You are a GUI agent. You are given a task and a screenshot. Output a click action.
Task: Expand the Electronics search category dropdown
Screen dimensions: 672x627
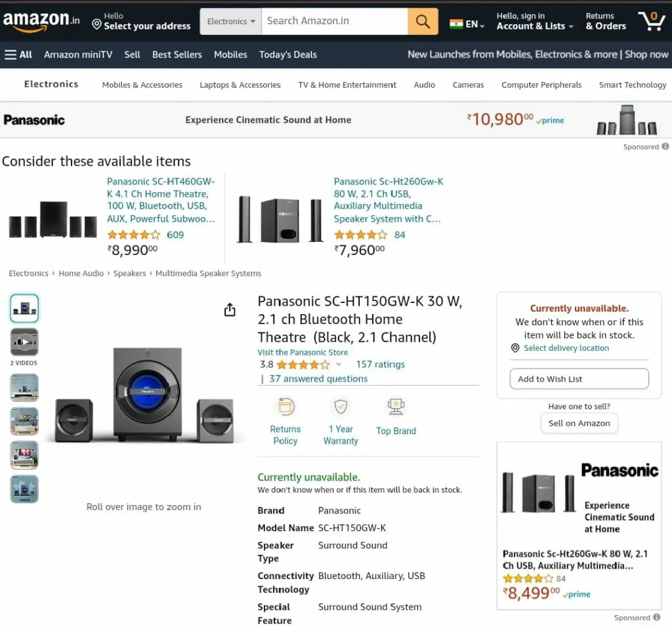click(x=231, y=22)
